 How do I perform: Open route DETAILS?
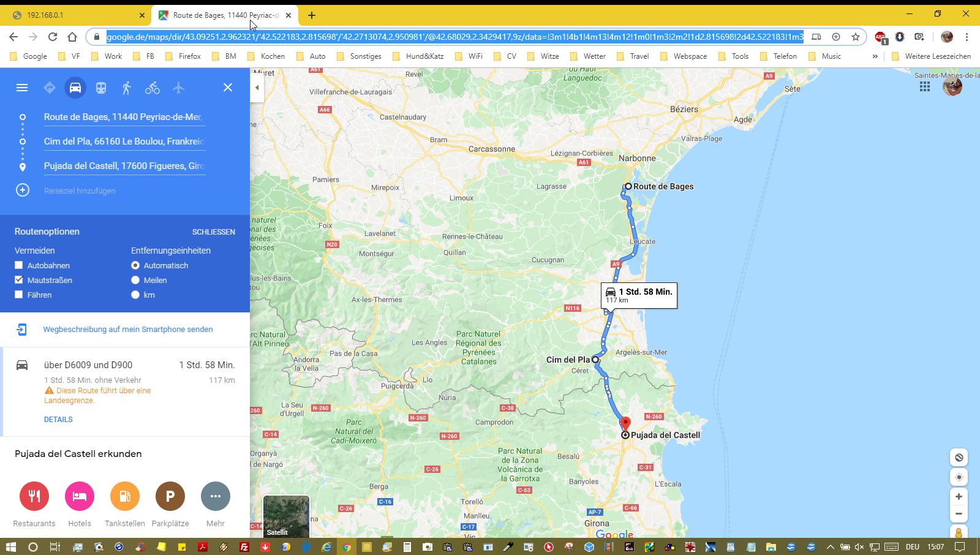pyautogui.click(x=58, y=420)
